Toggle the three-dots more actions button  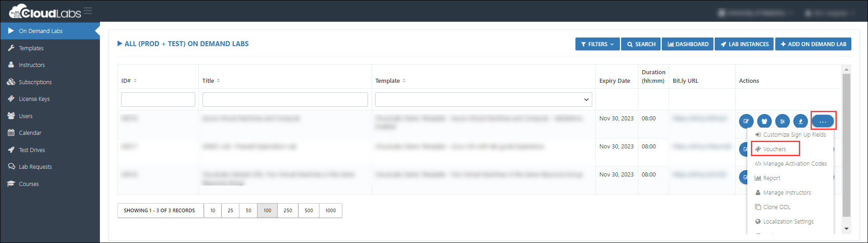(823, 121)
